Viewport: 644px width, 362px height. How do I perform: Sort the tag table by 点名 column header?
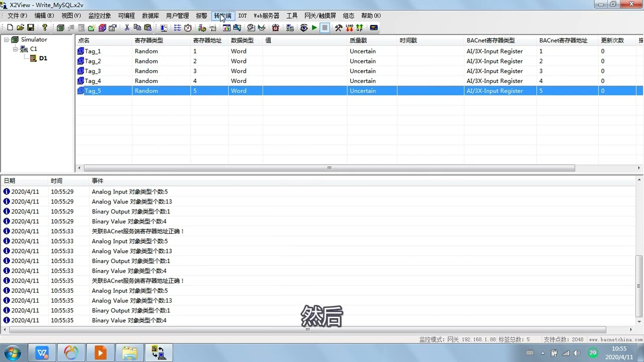[104, 41]
